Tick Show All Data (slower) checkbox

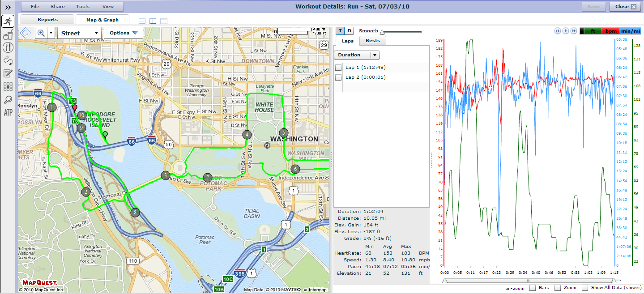click(x=584, y=287)
